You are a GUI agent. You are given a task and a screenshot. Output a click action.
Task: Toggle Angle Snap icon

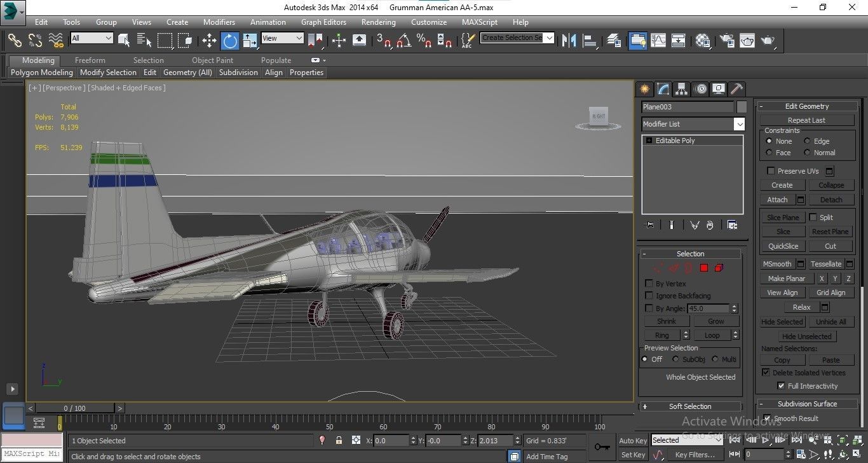(x=403, y=40)
